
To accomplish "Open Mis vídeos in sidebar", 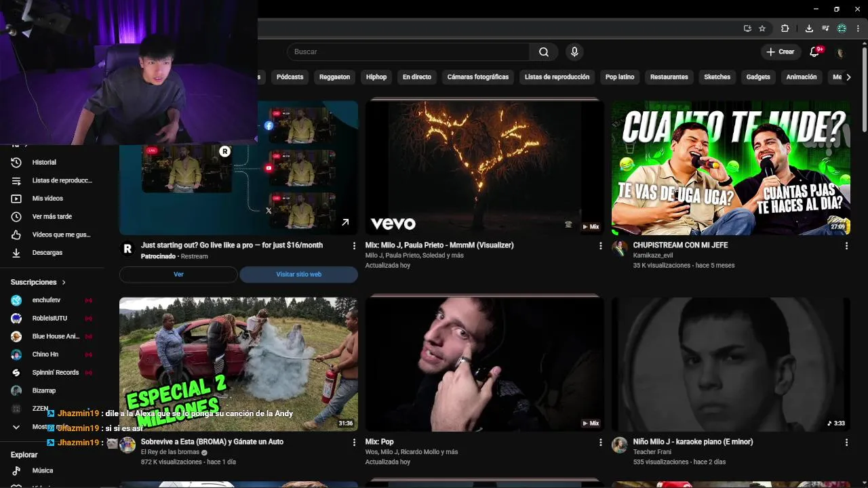I will [x=52, y=199].
